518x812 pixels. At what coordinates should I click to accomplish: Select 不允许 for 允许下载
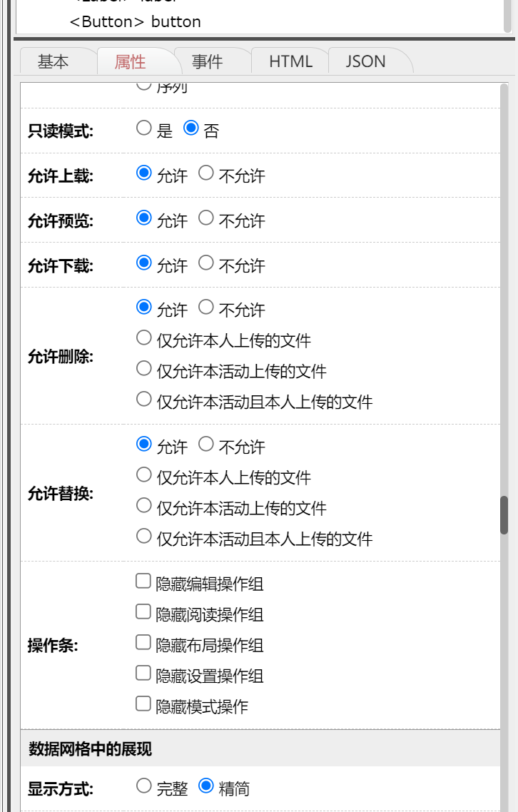click(x=206, y=263)
